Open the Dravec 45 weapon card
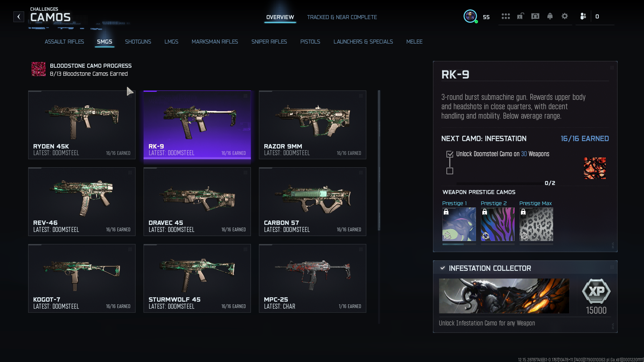The width and height of the screenshot is (644, 362). 197,201
